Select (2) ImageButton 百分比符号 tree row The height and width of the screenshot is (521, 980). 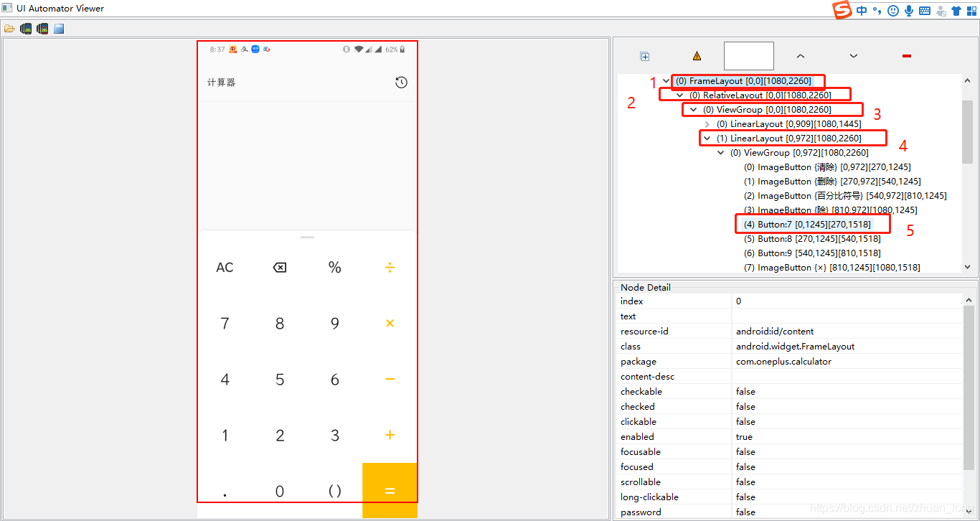[x=845, y=196]
